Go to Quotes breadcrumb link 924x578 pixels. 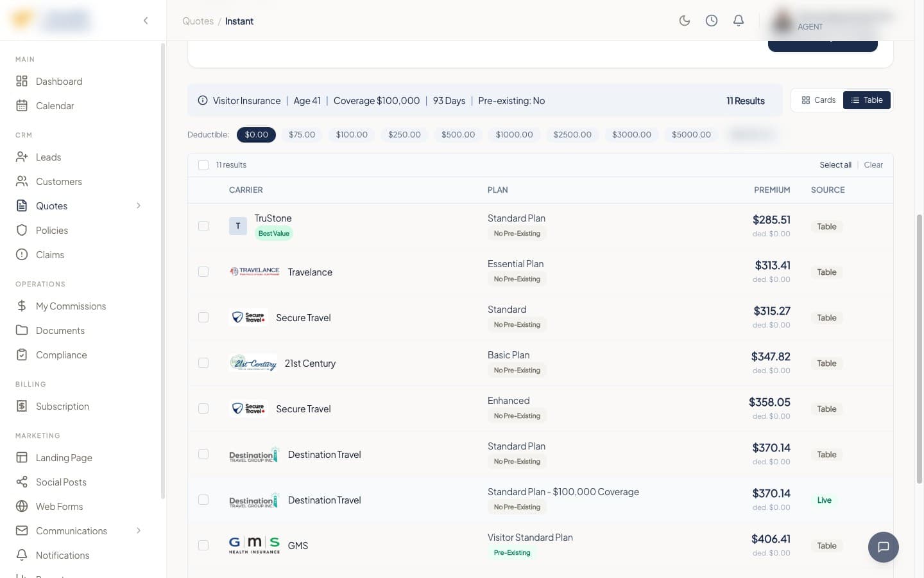(x=198, y=21)
